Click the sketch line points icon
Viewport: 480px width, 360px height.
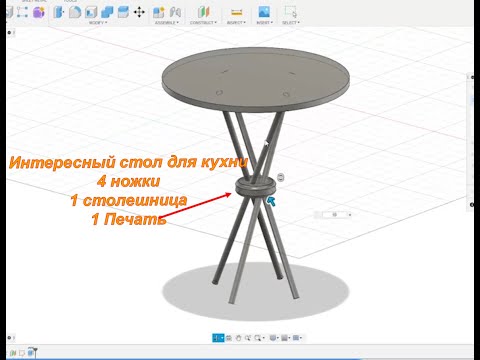(x=22, y=12)
